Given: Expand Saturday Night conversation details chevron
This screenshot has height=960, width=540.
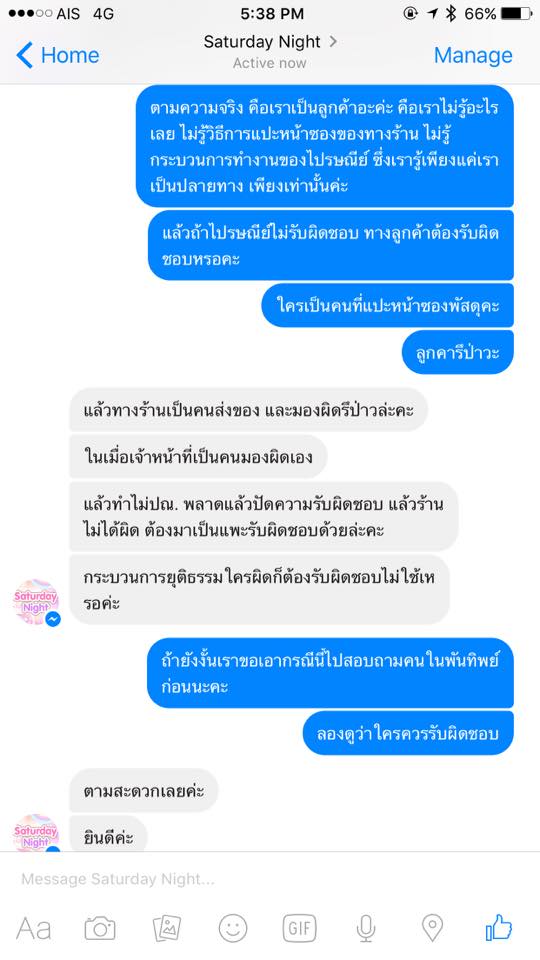Looking at the screenshot, I should point(333,42).
